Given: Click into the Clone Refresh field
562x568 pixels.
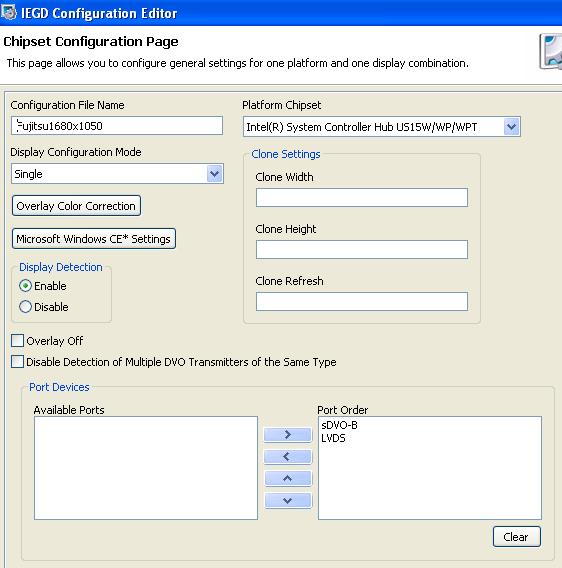Looking at the screenshot, I should (362, 301).
